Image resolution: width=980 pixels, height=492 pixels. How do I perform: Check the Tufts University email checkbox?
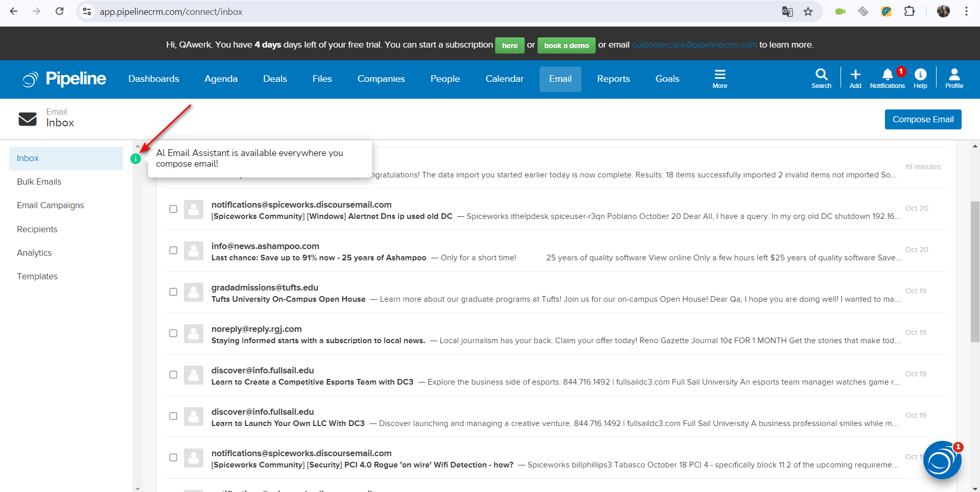click(173, 292)
